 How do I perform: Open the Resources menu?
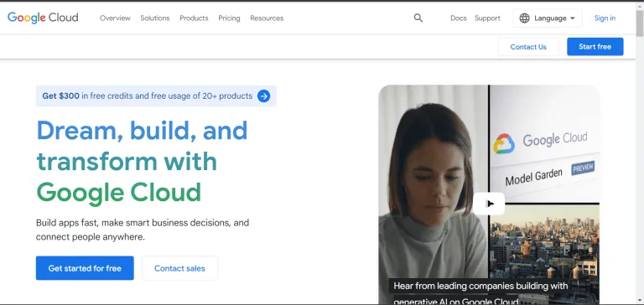[x=267, y=18]
